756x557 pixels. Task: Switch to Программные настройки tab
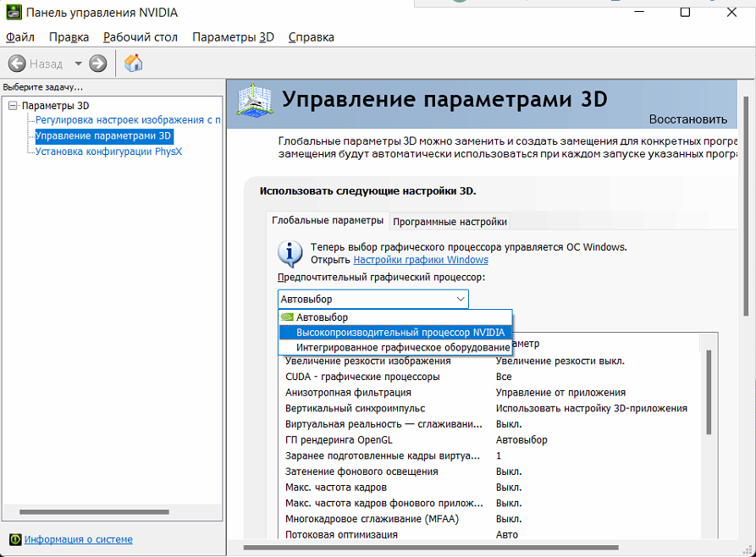[x=450, y=222]
